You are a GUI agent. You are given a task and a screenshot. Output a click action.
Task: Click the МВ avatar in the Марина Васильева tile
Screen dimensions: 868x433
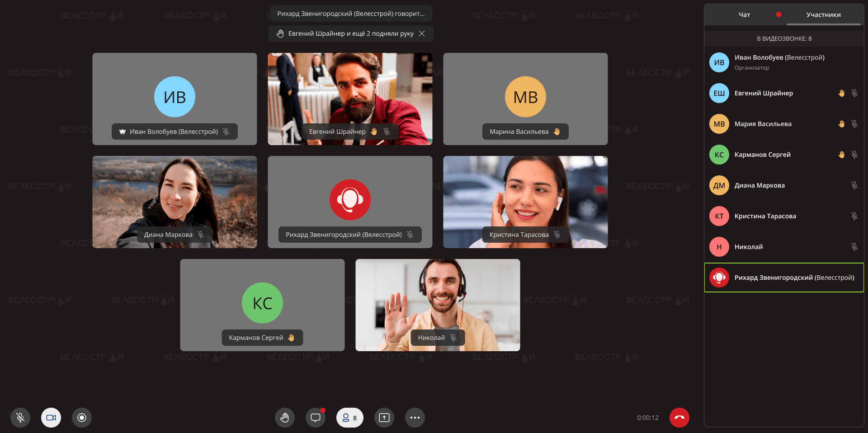[x=525, y=97]
